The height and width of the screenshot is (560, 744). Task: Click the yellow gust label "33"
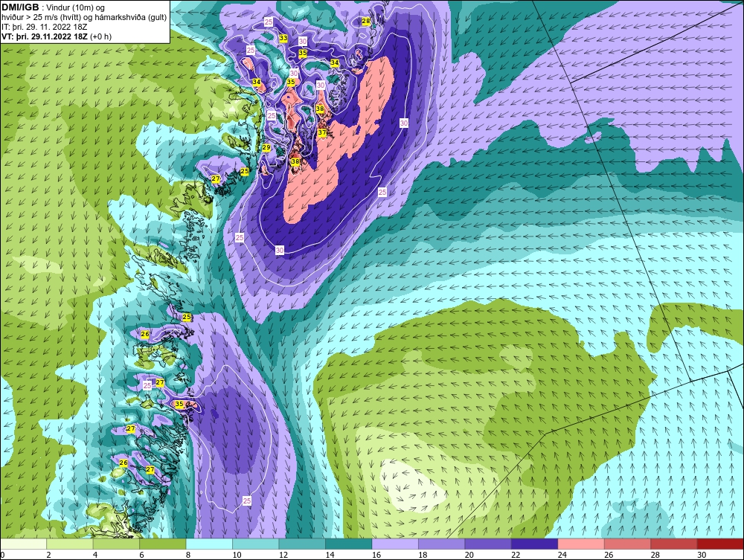pyautogui.click(x=283, y=38)
